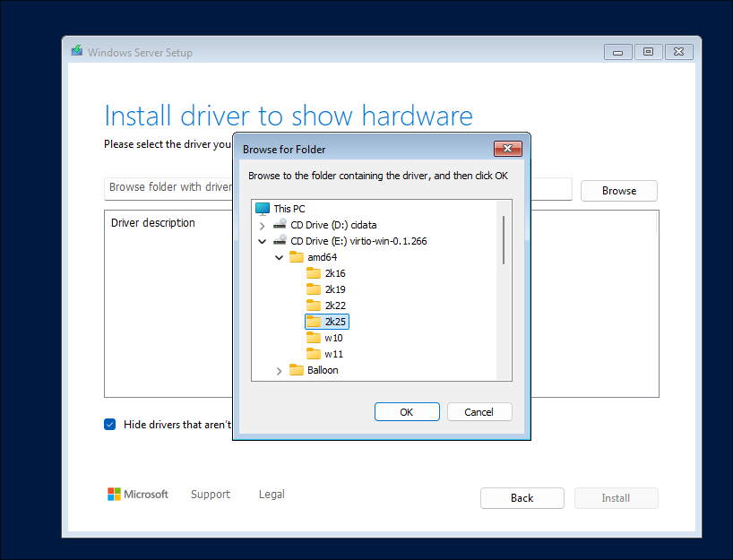733x560 pixels.
Task: Click the amd64 folder icon
Action: click(x=297, y=256)
